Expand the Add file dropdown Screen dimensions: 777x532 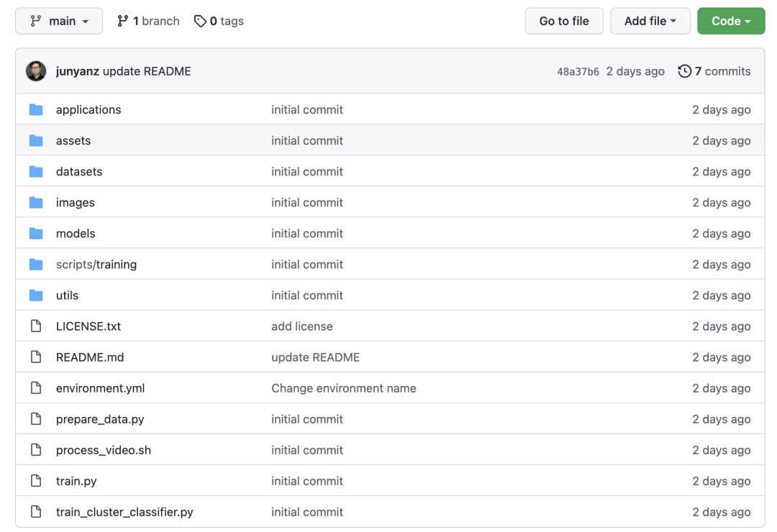(x=650, y=21)
